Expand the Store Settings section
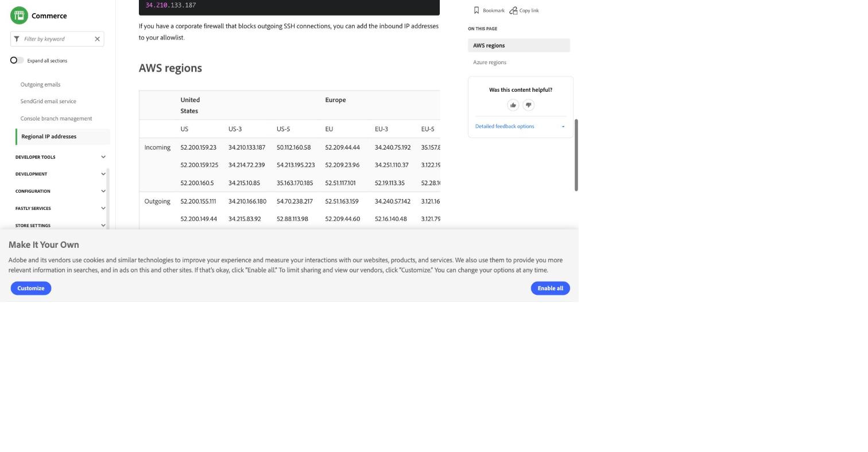Viewport: 868px width, 452px height. pos(61,225)
